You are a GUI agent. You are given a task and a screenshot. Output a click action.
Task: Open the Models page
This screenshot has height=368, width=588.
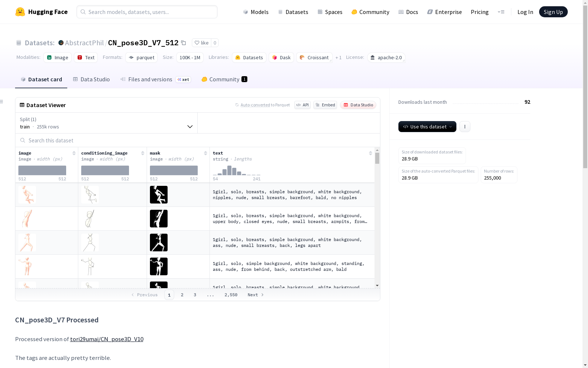(256, 12)
